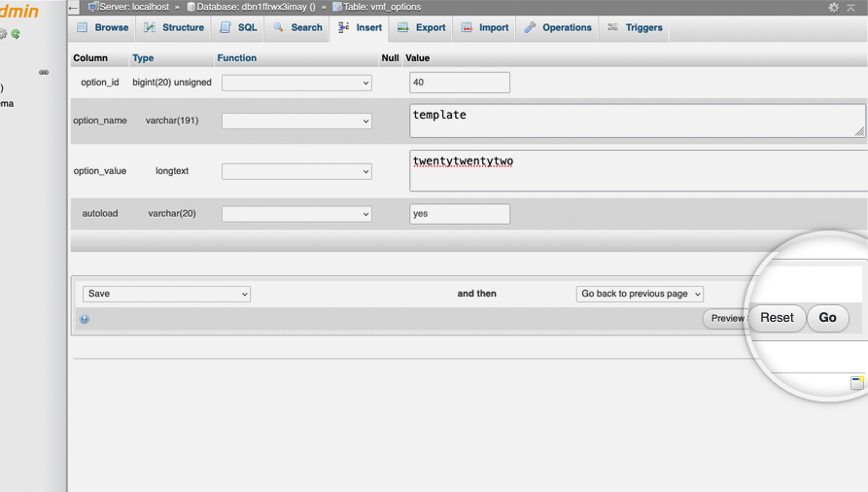Click the Column header label
868x492 pixels.
90,58
